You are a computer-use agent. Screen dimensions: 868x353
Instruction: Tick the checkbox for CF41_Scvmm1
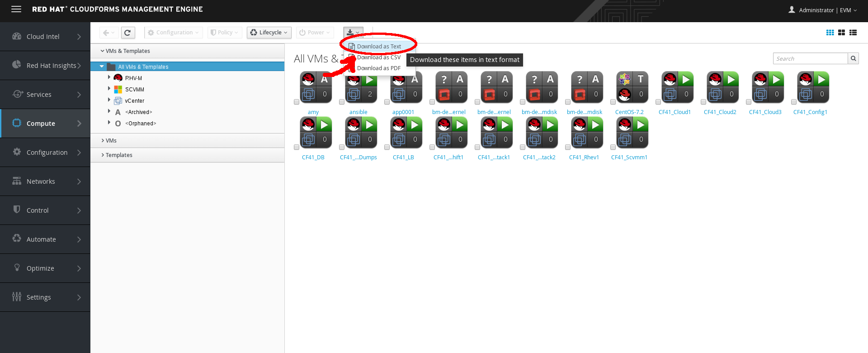pos(613,147)
